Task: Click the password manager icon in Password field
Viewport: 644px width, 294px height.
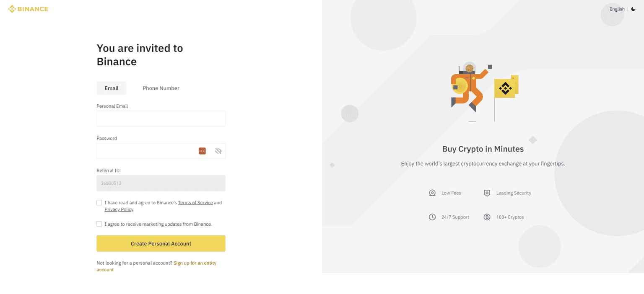Action: coord(202,151)
